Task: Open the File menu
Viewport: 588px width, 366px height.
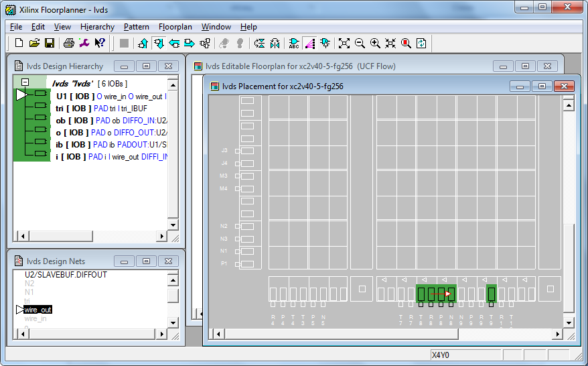Action: coord(16,27)
